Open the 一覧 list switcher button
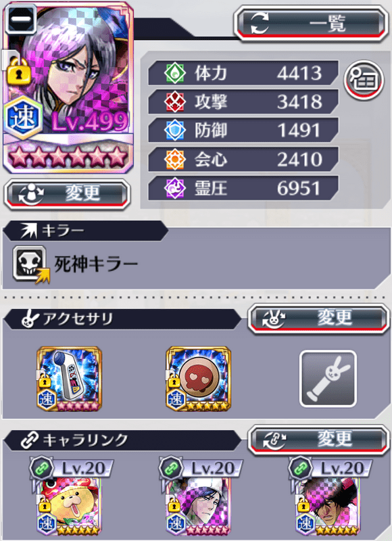392x541 pixels. [311, 24]
